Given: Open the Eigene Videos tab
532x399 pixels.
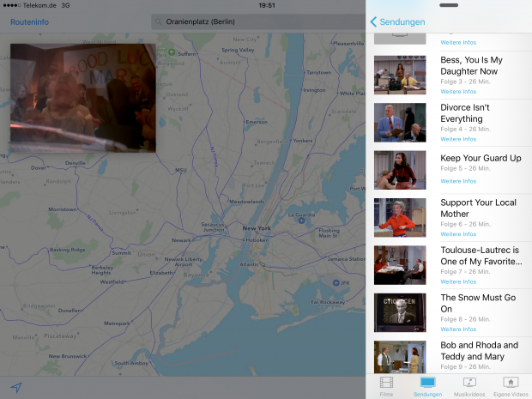Looking at the screenshot, I should coord(511,385).
